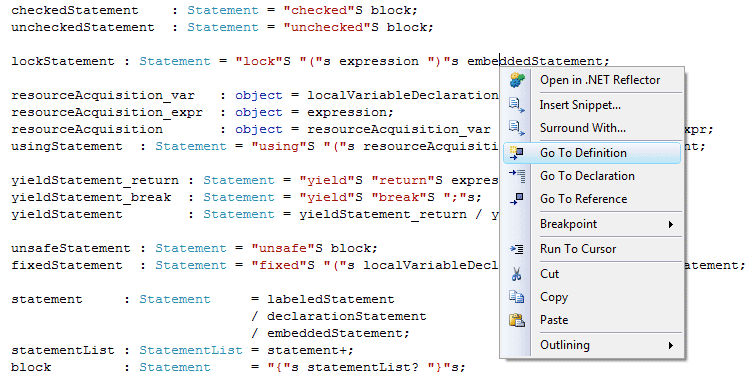Click the scissors Cut icon
Screen dimensions: 753x380
[517, 274]
